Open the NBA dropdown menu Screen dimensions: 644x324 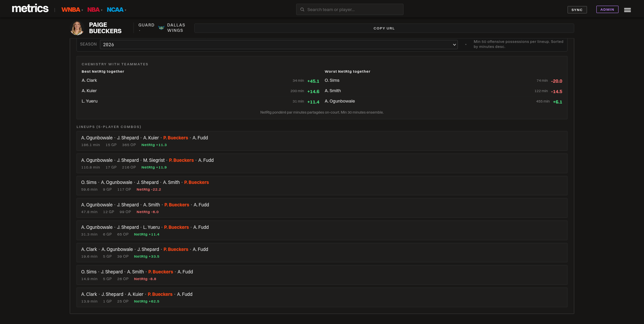pyautogui.click(x=95, y=10)
